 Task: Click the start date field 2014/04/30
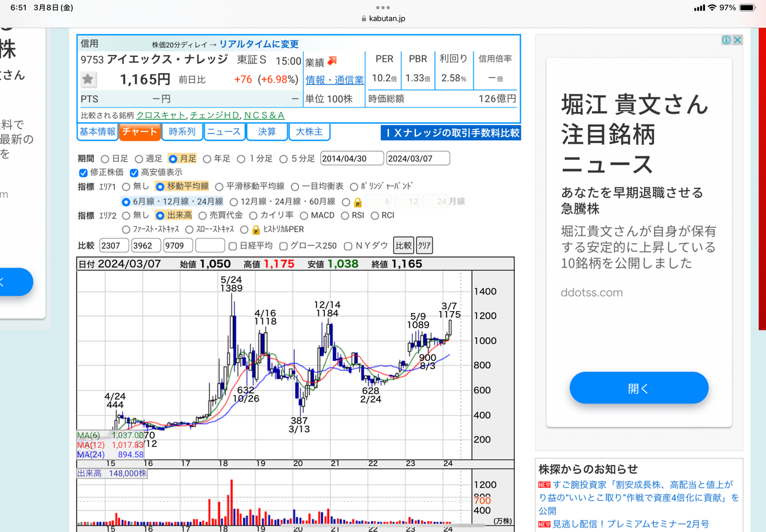click(x=352, y=159)
